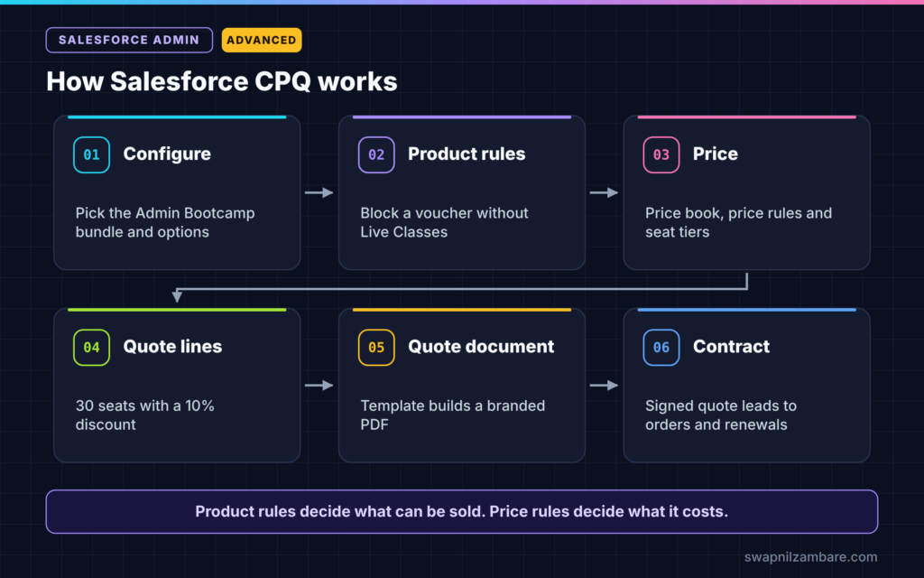This screenshot has width=924, height=578.
Task: Click text Template builds a branded PDF
Action: point(453,415)
